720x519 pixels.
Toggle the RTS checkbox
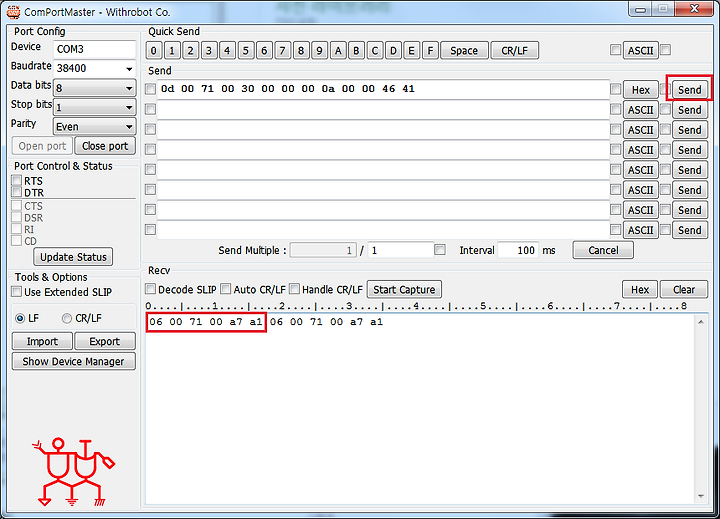[x=17, y=180]
